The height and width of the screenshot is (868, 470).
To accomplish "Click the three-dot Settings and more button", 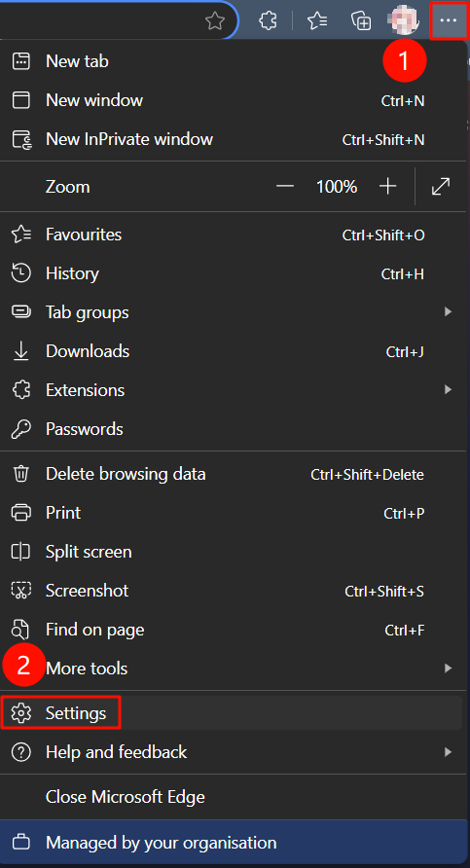I will tap(448, 20).
